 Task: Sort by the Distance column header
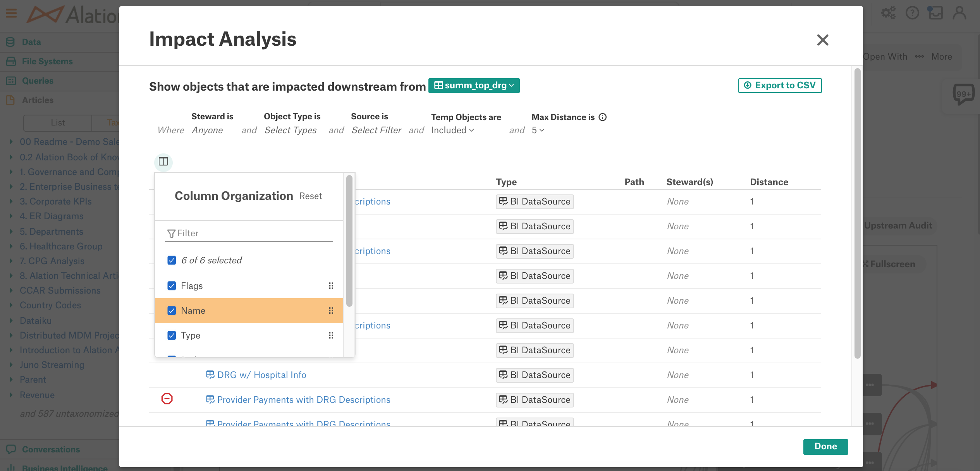(x=769, y=182)
